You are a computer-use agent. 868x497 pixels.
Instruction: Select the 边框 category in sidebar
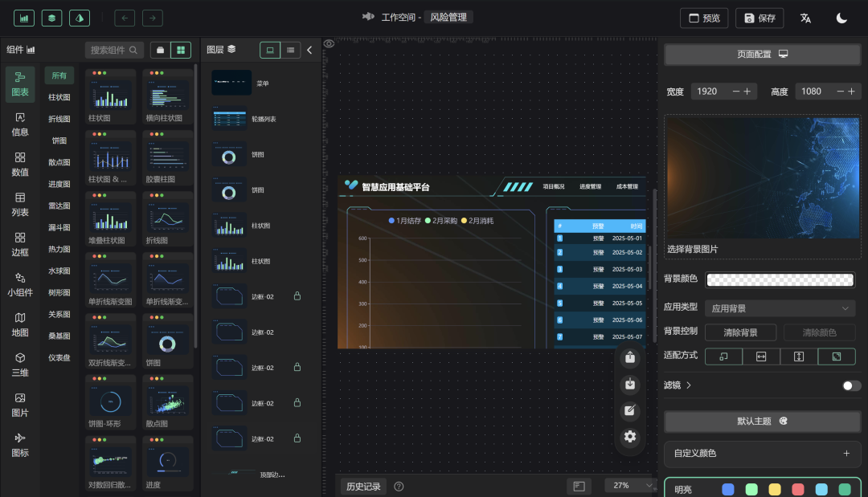click(x=20, y=245)
